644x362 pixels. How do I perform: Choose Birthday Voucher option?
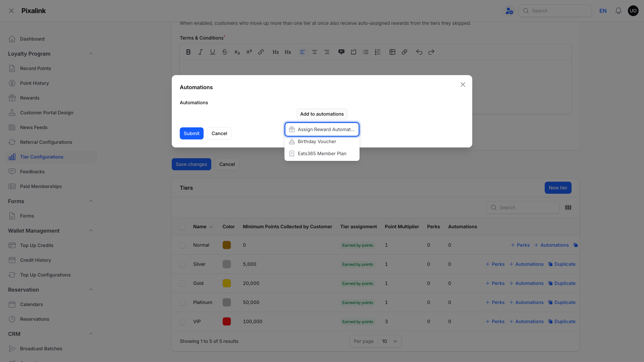[322, 141]
